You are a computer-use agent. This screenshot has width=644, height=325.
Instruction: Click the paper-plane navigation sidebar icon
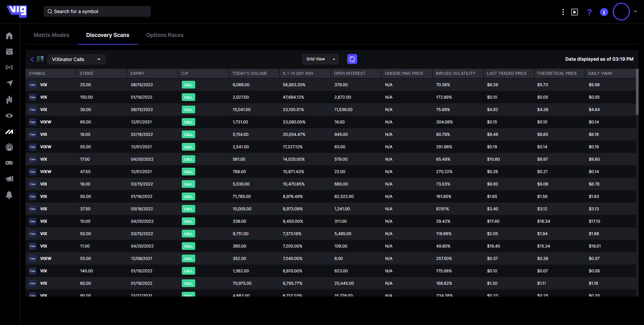click(x=9, y=83)
